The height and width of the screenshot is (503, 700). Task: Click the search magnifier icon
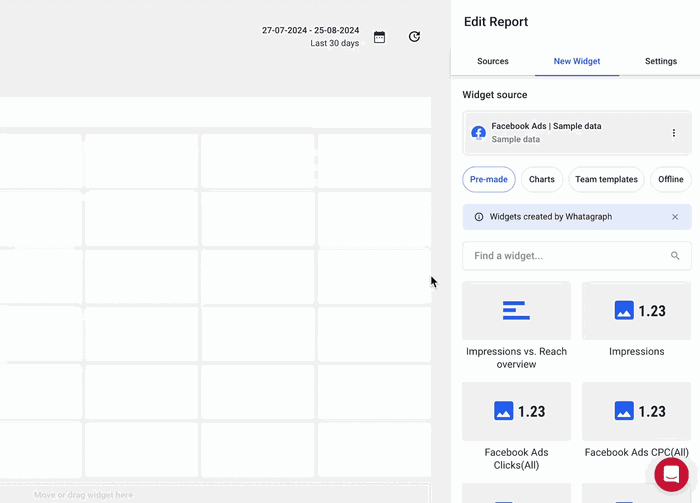675,256
